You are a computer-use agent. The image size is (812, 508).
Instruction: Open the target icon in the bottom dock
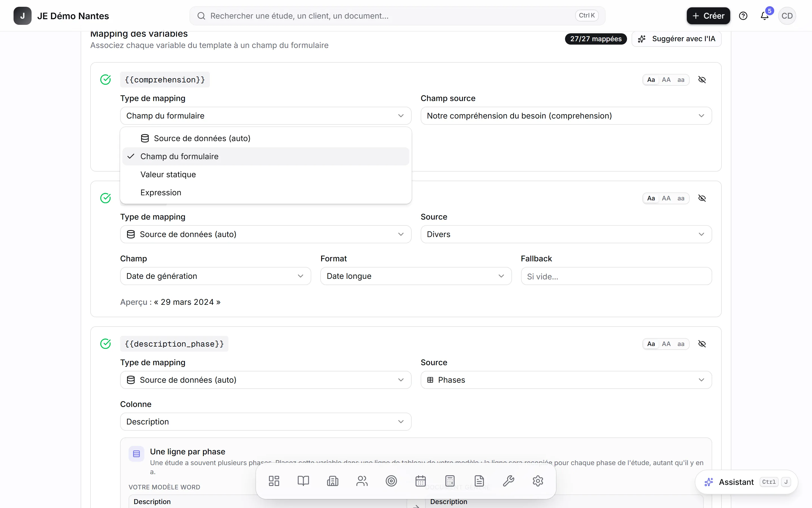pyautogui.click(x=391, y=481)
